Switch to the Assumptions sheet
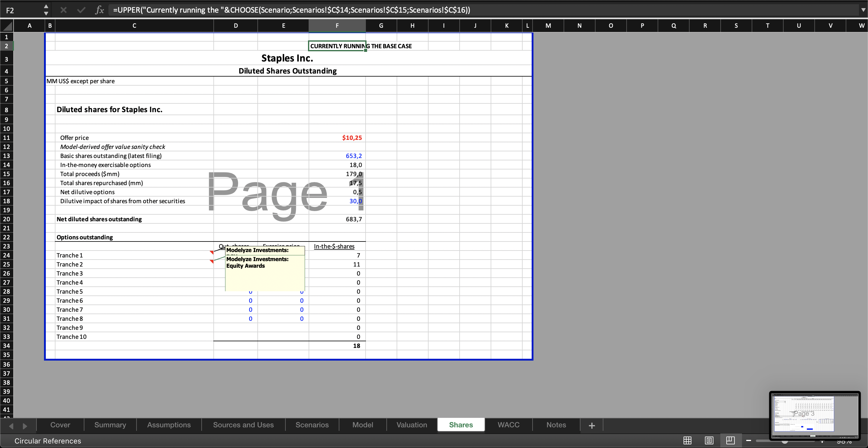This screenshot has width=868, height=448. pyautogui.click(x=169, y=425)
